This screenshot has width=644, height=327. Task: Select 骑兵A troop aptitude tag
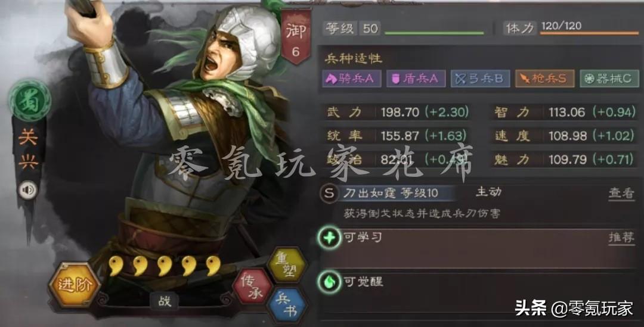[352, 79]
